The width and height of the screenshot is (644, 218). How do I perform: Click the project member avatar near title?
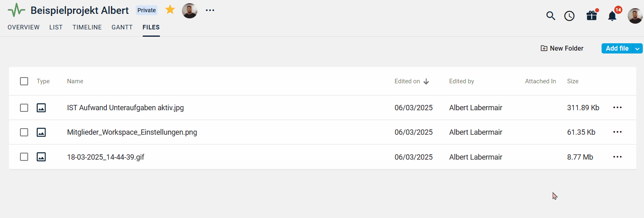point(190,11)
